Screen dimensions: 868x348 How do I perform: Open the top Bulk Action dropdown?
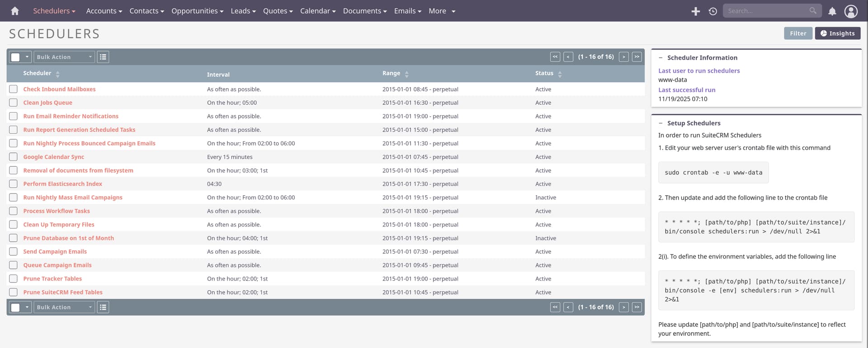point(64,57)
